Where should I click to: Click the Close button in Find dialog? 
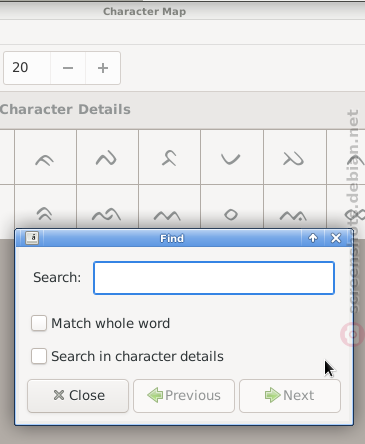[x=78, y=396]
